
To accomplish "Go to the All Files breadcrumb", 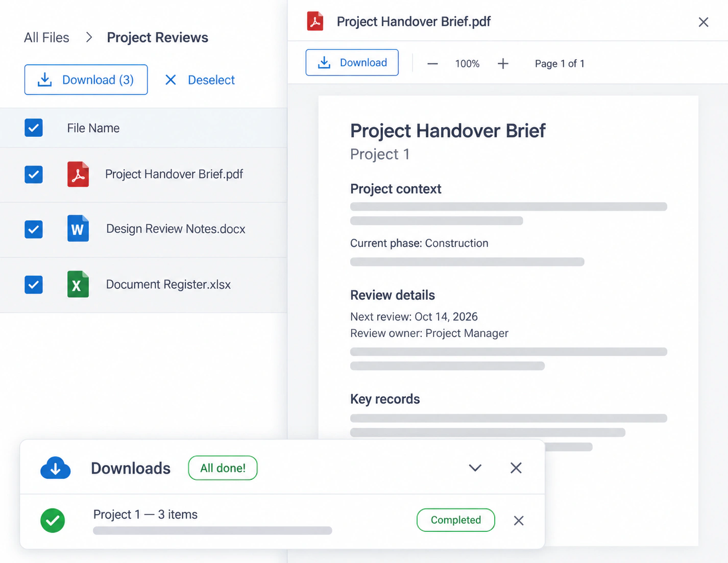I will 46,37.
